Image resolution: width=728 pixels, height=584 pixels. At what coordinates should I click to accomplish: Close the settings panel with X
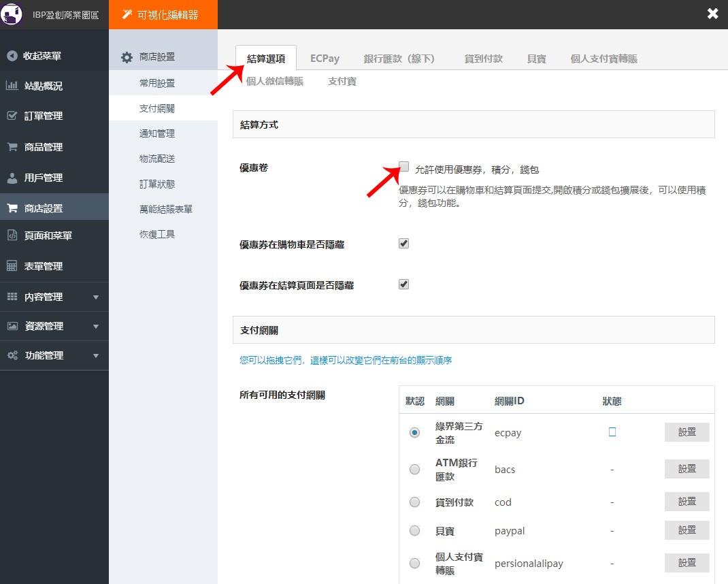pyautogui.click(x=712, y=14)
